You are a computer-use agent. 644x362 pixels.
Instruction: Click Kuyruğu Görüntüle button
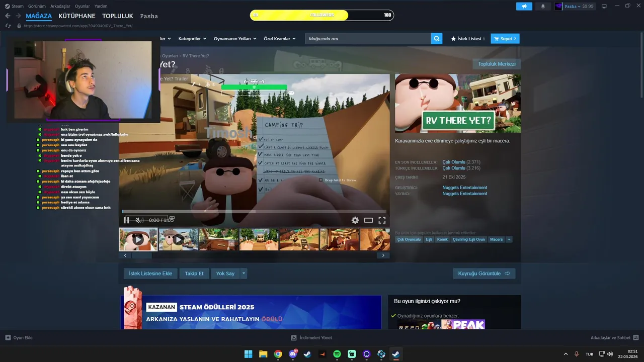pos(484,274)
